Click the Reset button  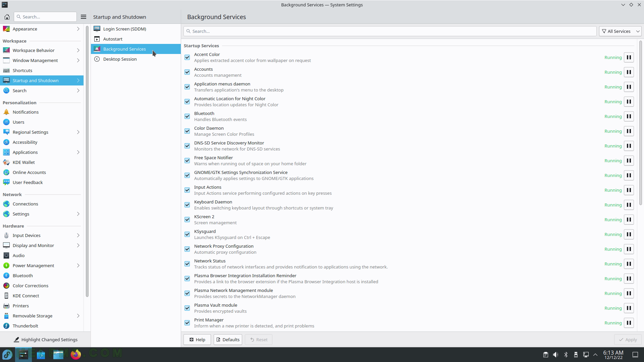coord(259,340)
